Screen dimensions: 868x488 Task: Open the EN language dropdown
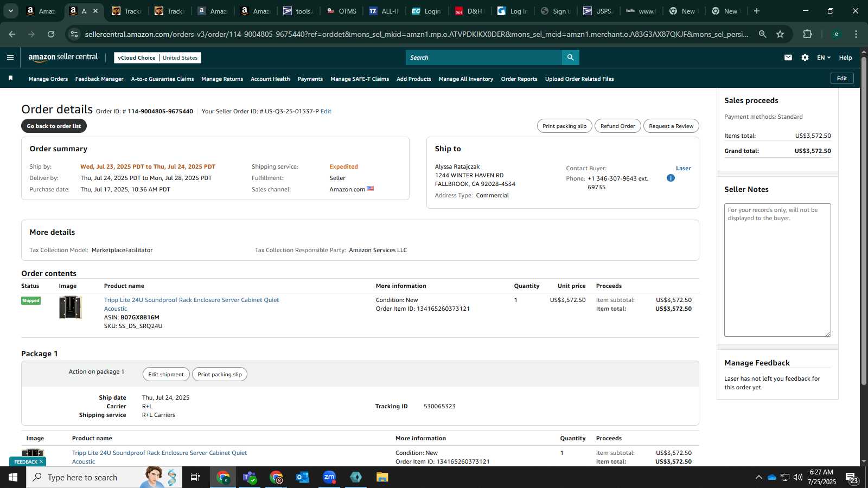824,57
